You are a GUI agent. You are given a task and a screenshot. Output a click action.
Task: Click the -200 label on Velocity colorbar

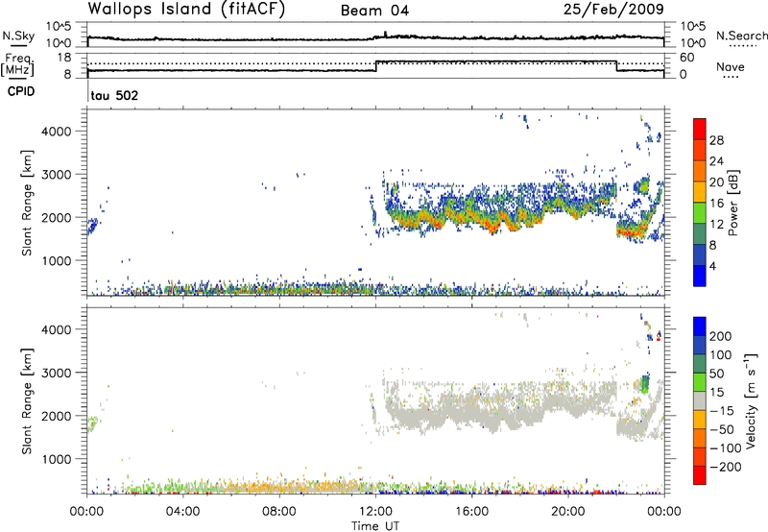pos(726,467)
